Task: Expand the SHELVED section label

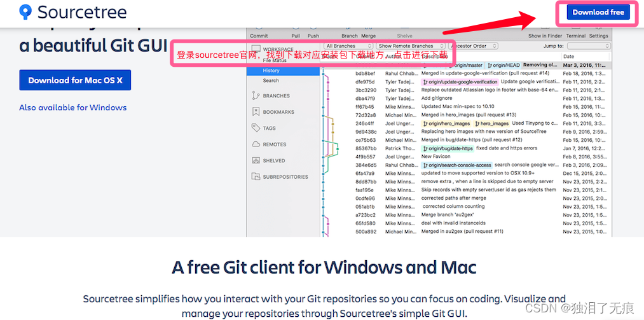Action: pos(273,160)
